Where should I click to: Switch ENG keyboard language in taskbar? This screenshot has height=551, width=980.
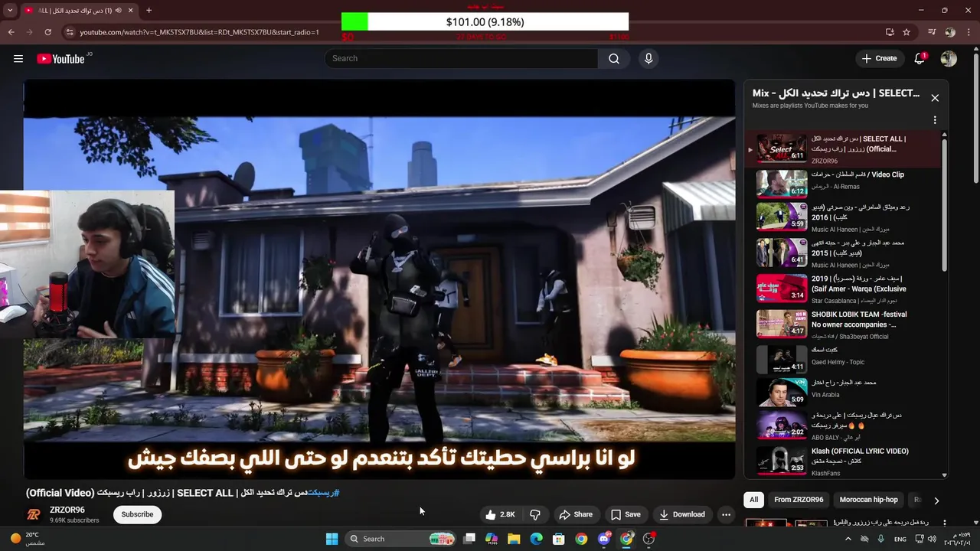[x=900, y=539]
